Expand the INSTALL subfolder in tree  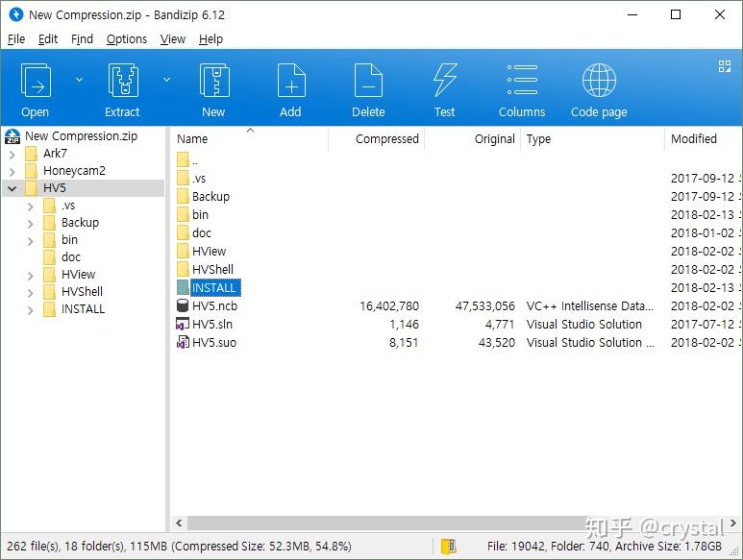[31, 310]
